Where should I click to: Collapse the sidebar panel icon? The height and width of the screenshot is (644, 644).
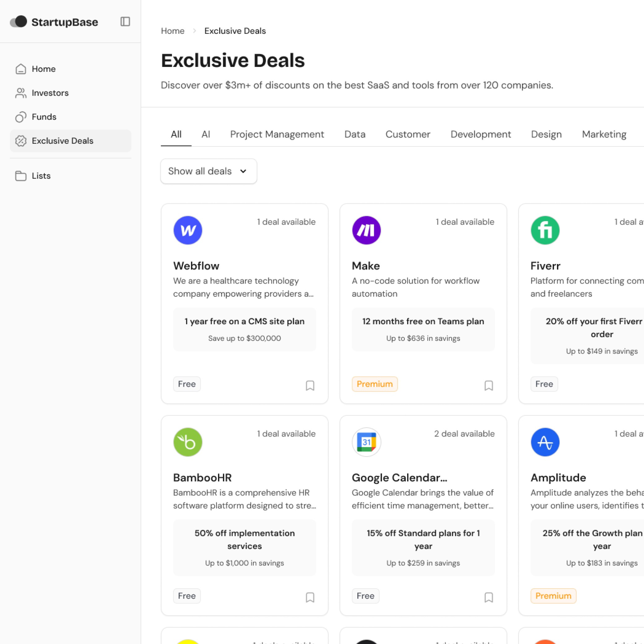pyautogui.click(x=125, y=22)
